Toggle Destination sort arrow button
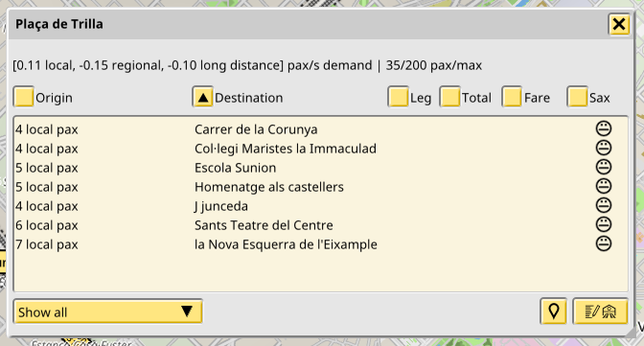Viewport: 644px width, 346px height. point(202,97)
